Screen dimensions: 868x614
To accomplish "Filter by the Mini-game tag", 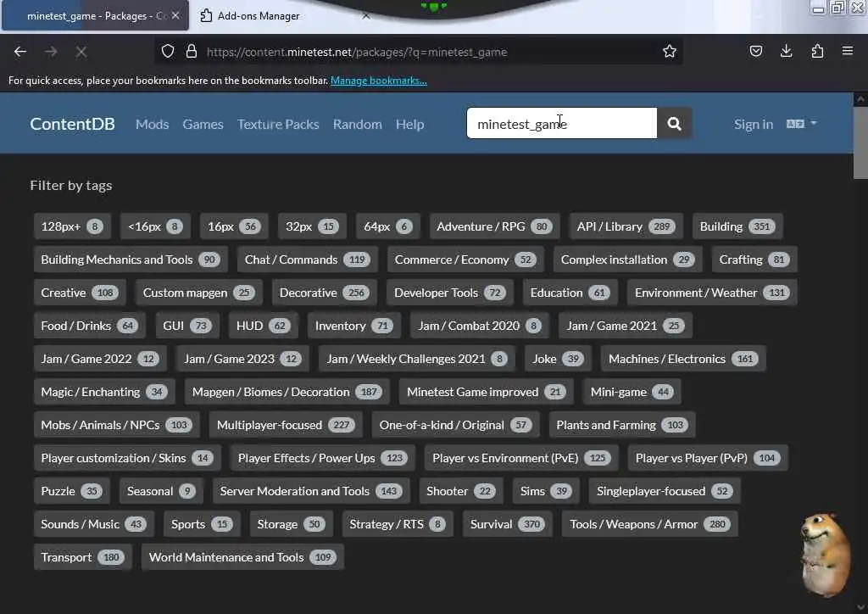I will coord(632,392).
